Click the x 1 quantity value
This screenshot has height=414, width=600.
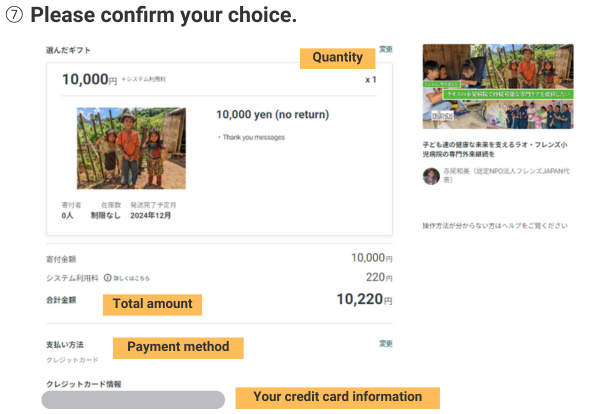coord(371,79)
